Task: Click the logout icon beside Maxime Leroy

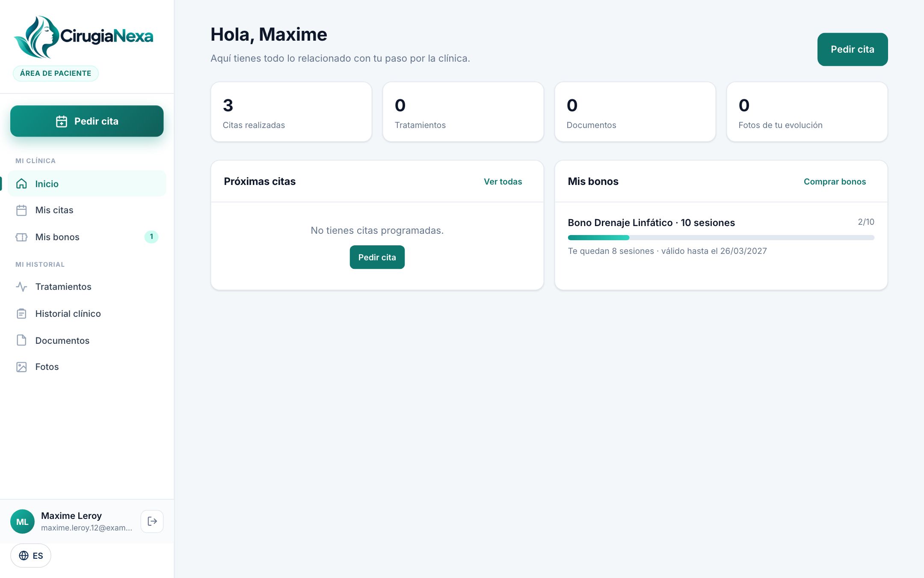Action: (x=152, y=521)
